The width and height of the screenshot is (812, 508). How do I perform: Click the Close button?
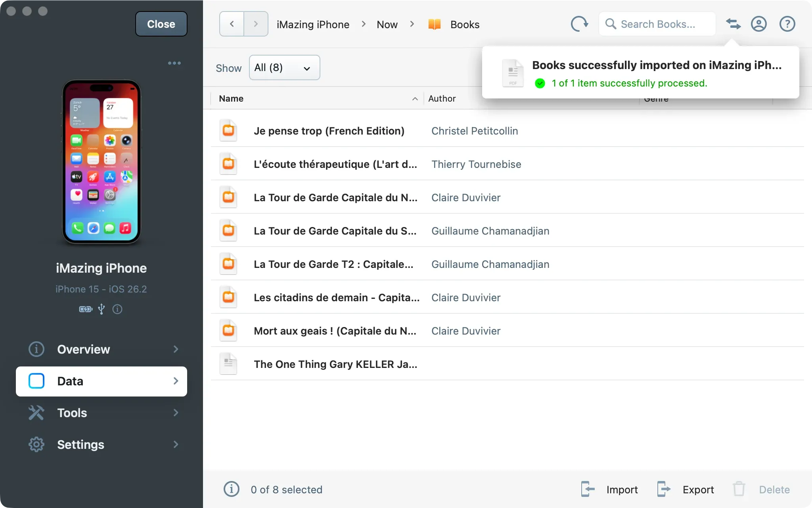[x=161, y=24]
